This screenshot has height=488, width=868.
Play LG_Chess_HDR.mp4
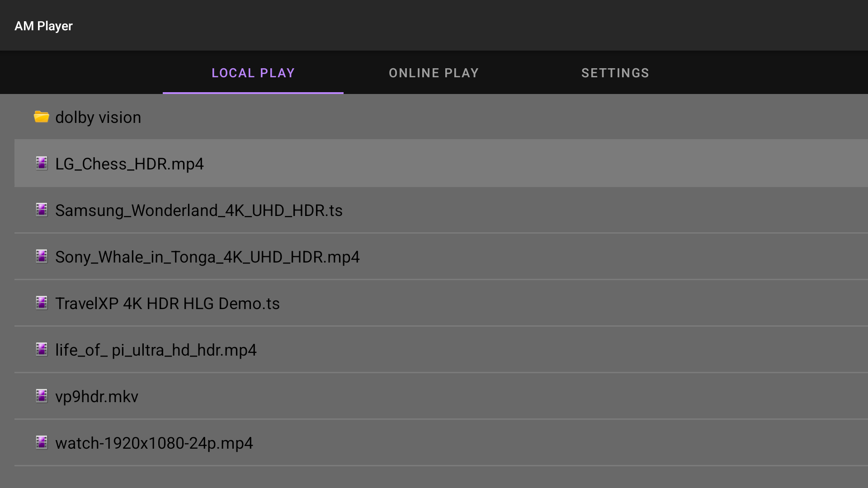[x=129, y=164]
